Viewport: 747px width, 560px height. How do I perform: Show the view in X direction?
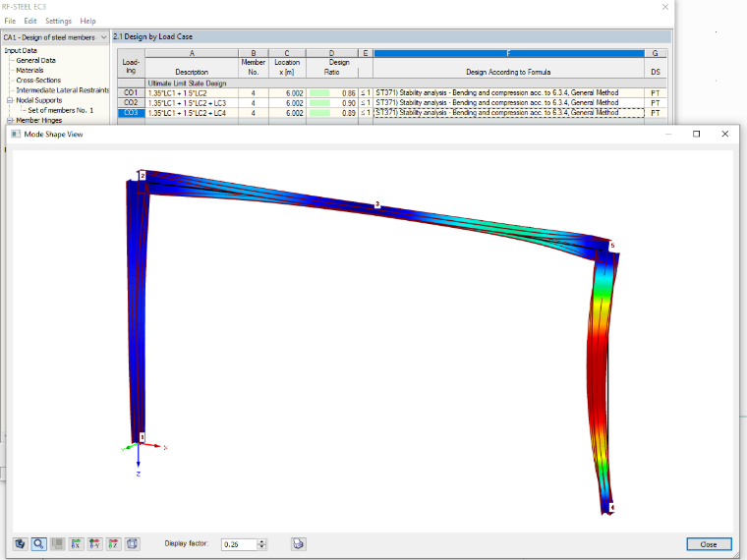click(x=77, y=544)
